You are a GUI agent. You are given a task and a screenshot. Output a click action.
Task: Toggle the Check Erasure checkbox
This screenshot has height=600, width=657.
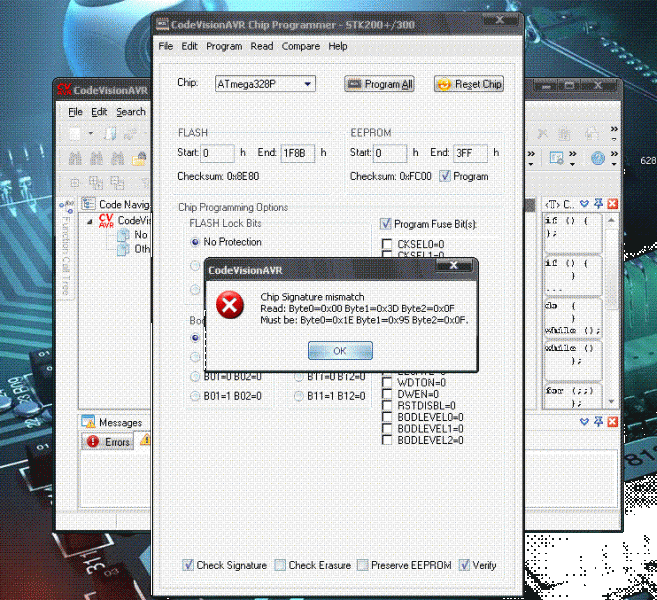coord(280,565)
